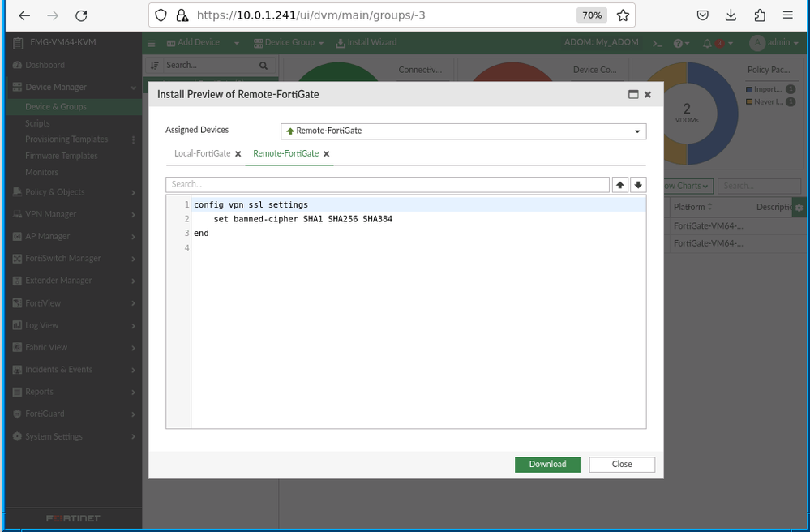Screen dimensions: 810x532
Task: Click the Close button
Action: (622, 465)
